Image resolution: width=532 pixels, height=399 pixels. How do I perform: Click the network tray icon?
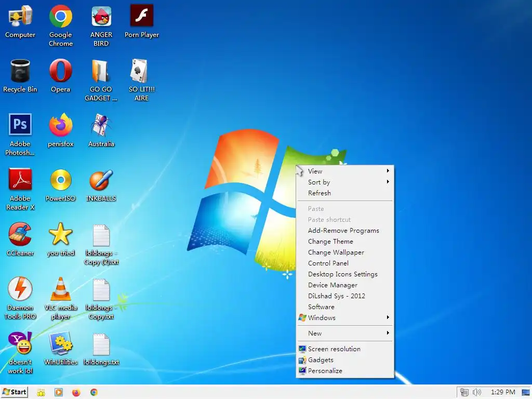[464, 393]
